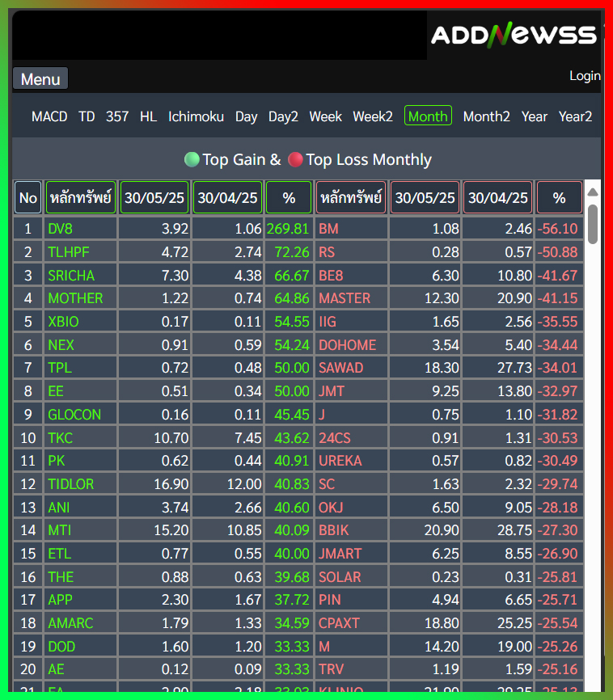The width and height of the screenshot is (613, 700).
Task: Click the No column header
Action: [27, 197]
